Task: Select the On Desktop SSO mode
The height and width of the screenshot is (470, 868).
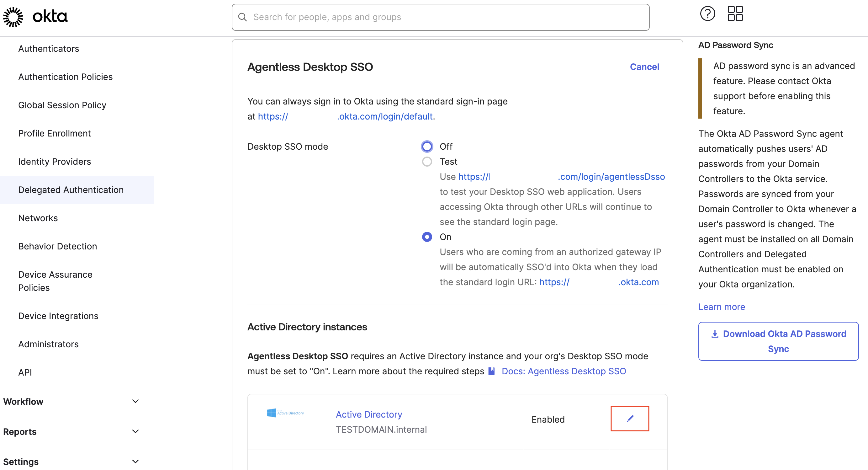Action: click(427, 237)
